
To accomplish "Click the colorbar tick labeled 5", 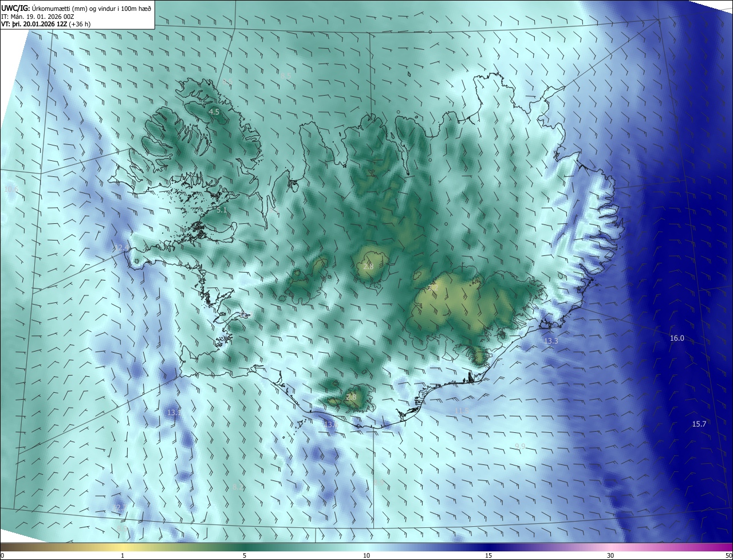I will click(245, 555).
